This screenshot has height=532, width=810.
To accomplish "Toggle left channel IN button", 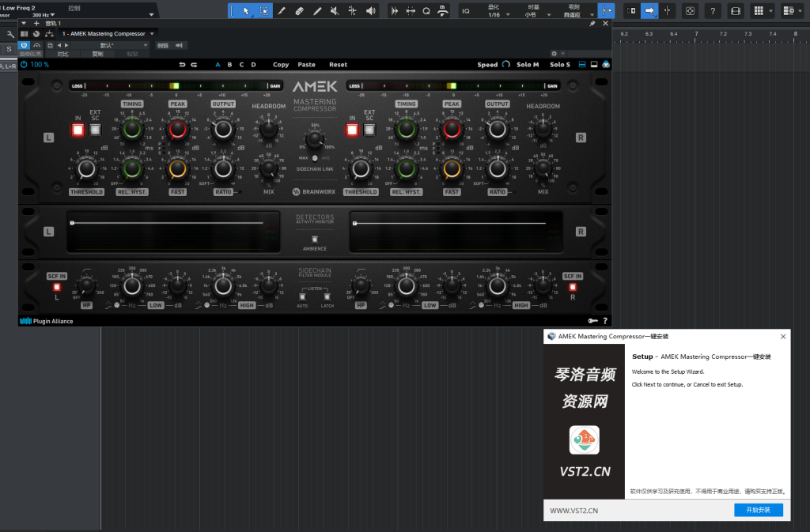I will coord(78,130).
